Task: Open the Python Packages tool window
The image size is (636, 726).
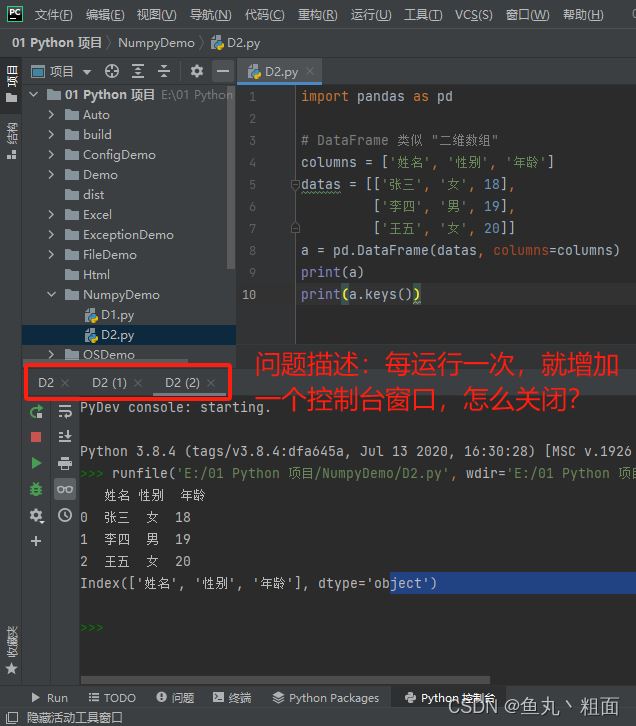Action: click(326, 698)
